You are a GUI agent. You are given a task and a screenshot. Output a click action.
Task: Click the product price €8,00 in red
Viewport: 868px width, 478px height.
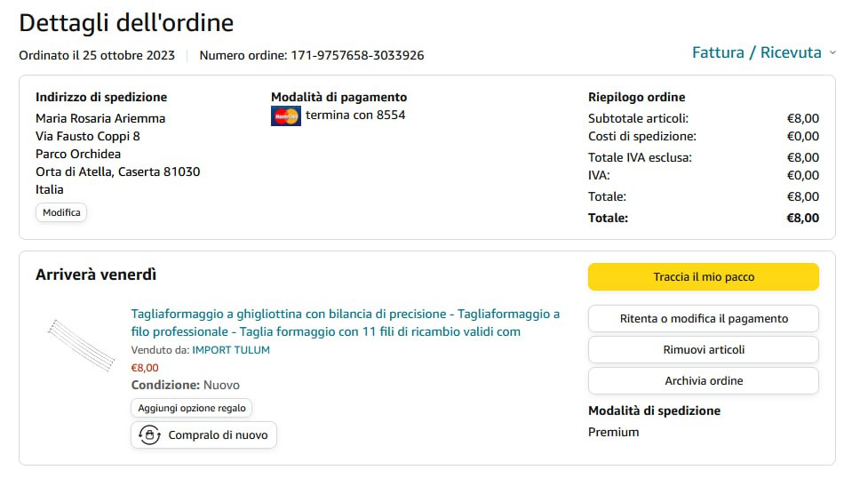[145, 368]
